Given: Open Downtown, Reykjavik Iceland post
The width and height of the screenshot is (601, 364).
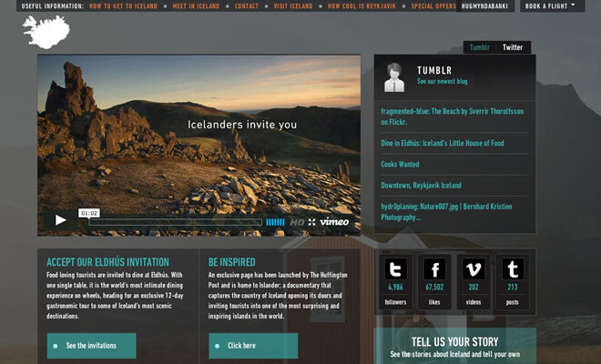Looking at the screenshot, I should [421, 186].
